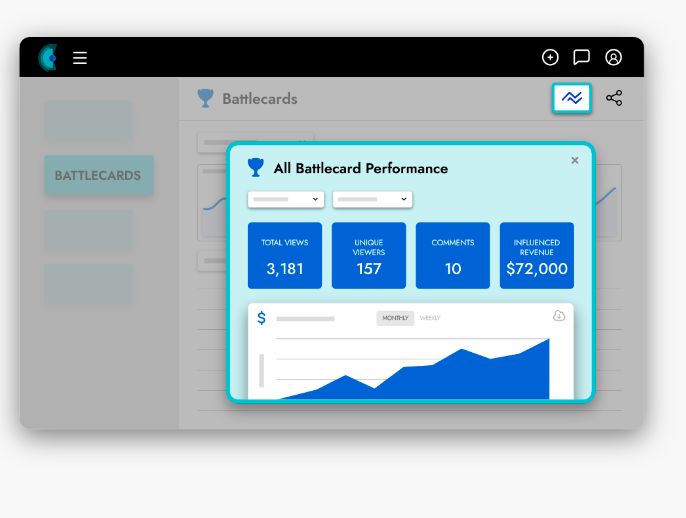
Task: Click the analytics trend-line icon button
Action: pos(572,98)
